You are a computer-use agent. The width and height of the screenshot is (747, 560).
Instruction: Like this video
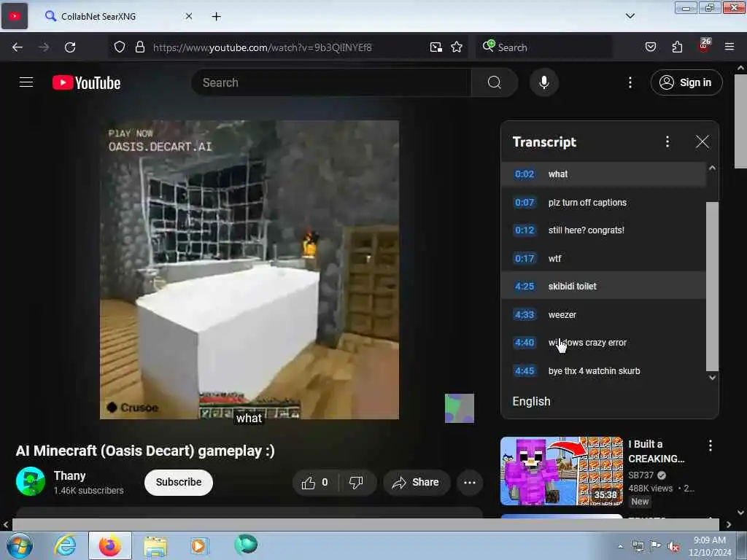315,483
